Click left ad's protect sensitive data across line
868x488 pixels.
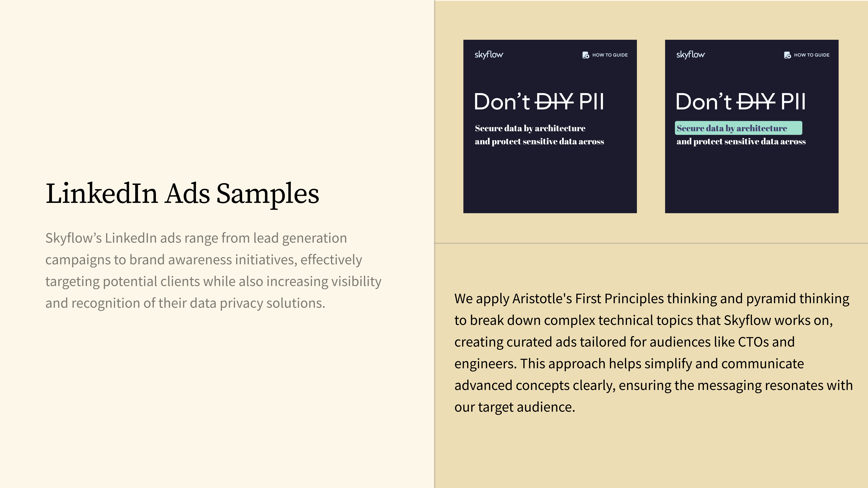539,141
